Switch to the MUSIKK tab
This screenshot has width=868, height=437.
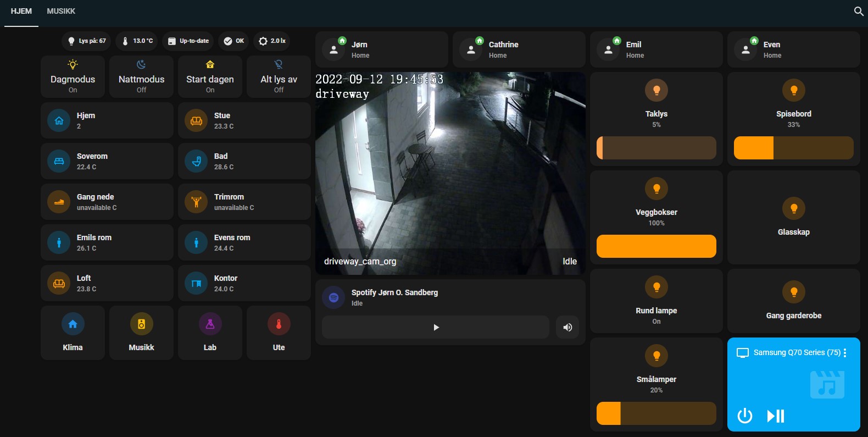tap(61, 12)
